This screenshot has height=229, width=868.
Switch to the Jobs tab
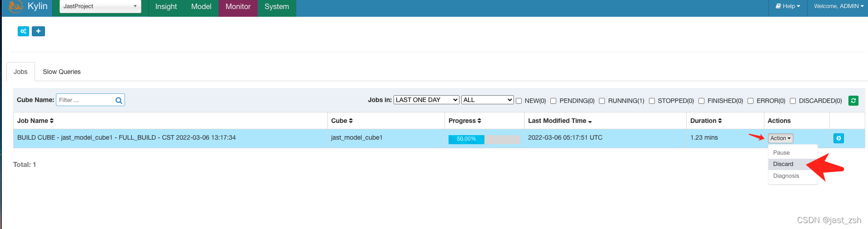[20, 72]
